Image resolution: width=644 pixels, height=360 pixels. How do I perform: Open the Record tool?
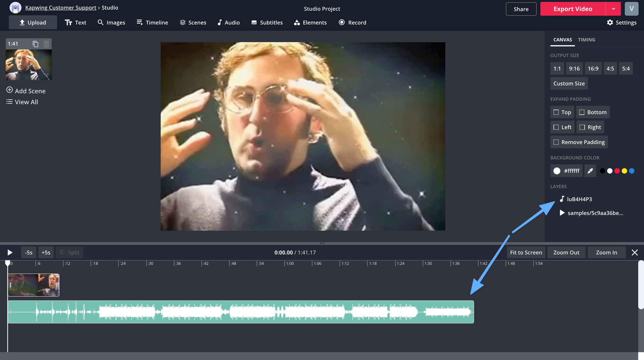click(352, 23)
